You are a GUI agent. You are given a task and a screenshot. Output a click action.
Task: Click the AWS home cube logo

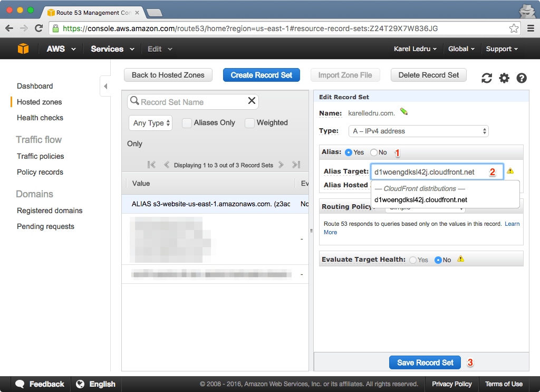pyautogui.click(x=22, y=49)
